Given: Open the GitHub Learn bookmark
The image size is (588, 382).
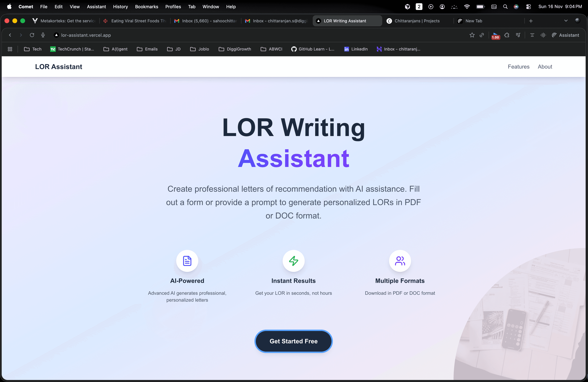Looking at the screenshot, I should (313, 49).
